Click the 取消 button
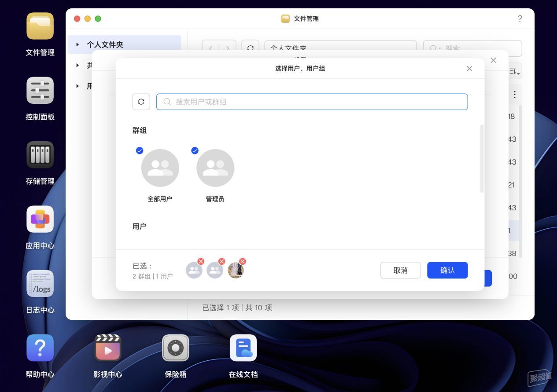The width and height of the screenshot is (557, 392). [401, 270]
